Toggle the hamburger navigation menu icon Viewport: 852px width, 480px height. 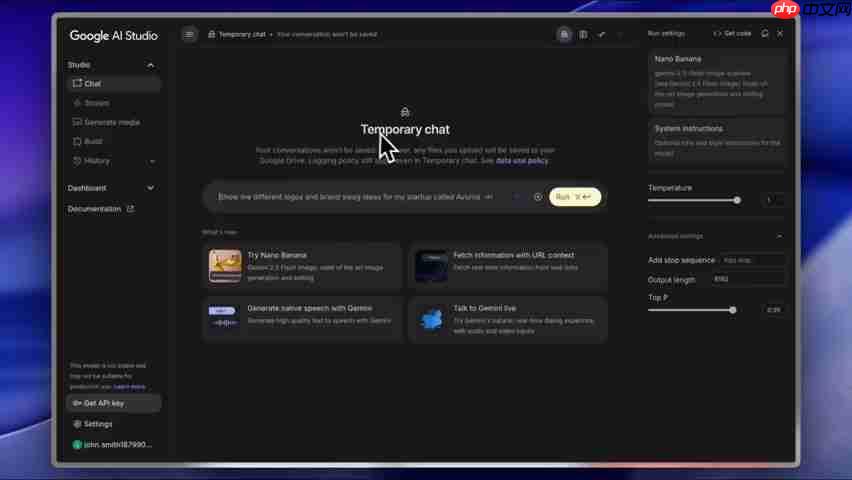(189, 34)
